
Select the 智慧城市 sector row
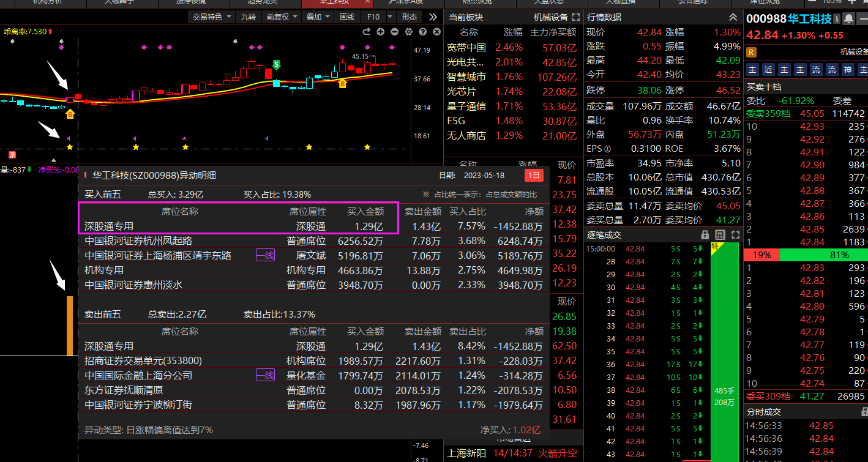[x=512, y=77]
